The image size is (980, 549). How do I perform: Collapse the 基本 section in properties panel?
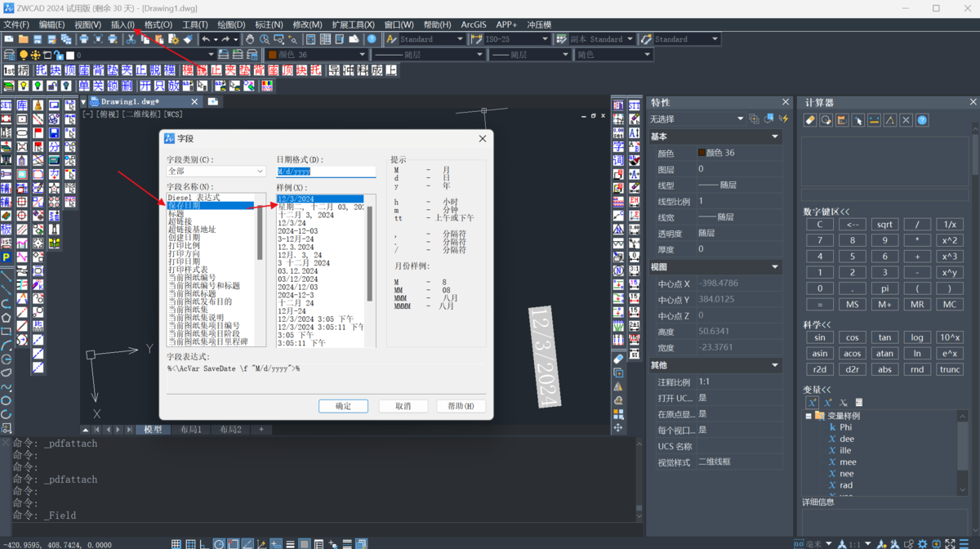pos(774,136)
